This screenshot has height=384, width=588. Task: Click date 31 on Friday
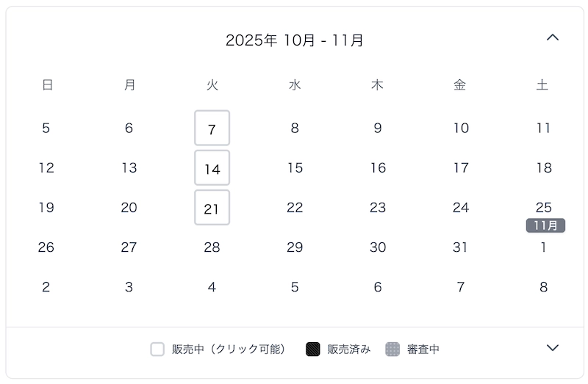tap(460, 247)
